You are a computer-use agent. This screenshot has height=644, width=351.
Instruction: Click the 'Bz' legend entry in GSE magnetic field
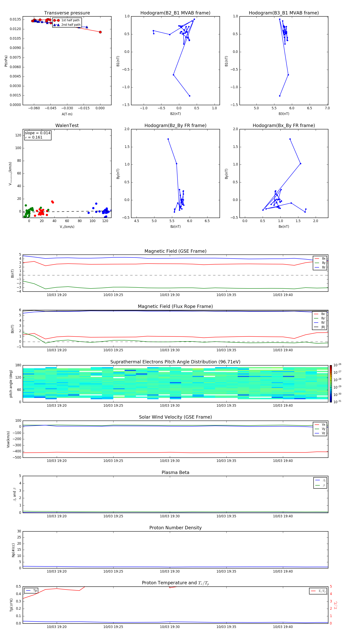[320, 267]
